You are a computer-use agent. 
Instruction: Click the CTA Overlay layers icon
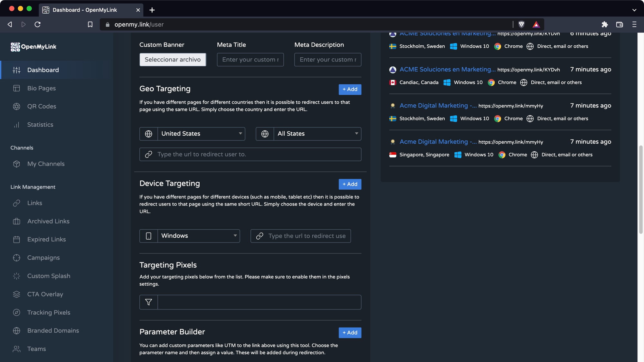tap(16, 294)
